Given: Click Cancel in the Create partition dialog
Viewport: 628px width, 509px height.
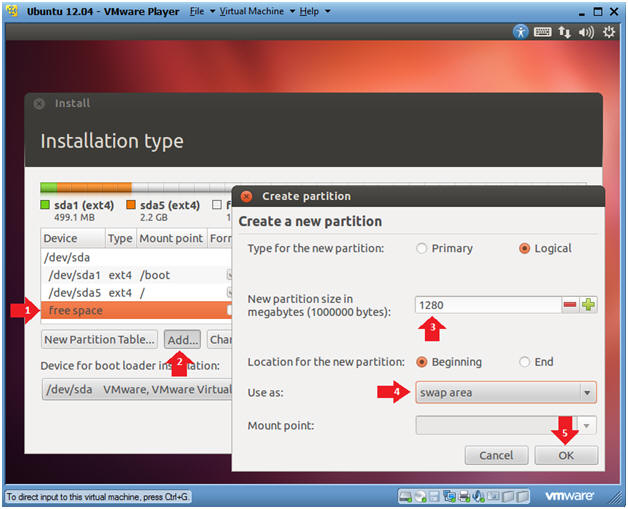Looking at the screenshot, I should 496,455.
